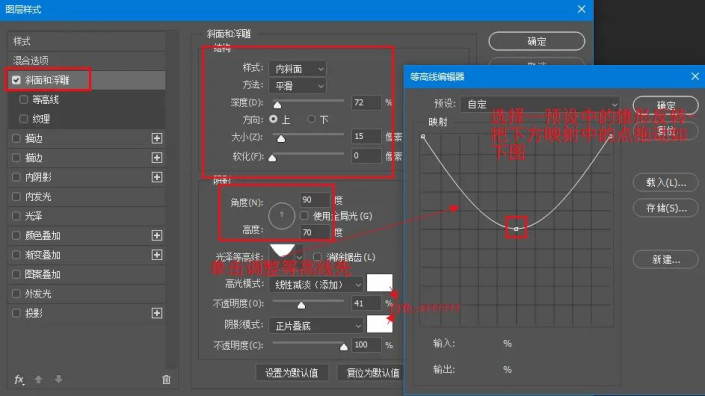Click the bottom middle curve point
The height and width of the screenshot is (396, 705).
coord(516,229)
